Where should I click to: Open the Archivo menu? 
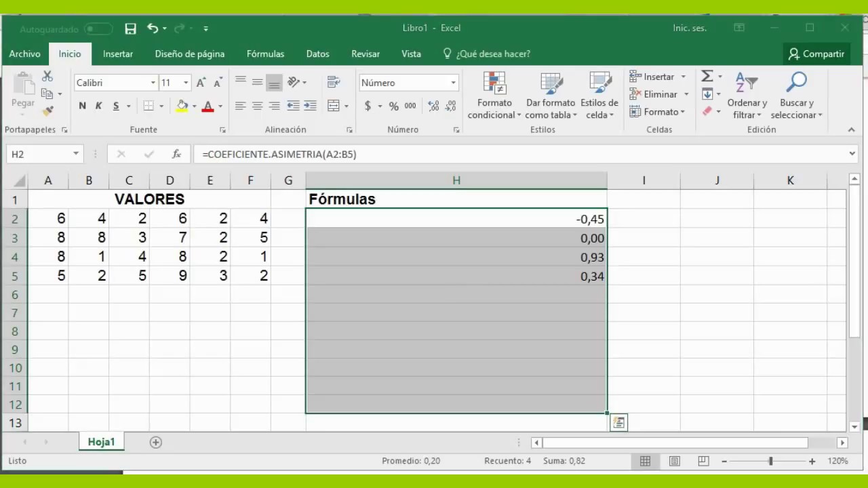coord(24,54)
